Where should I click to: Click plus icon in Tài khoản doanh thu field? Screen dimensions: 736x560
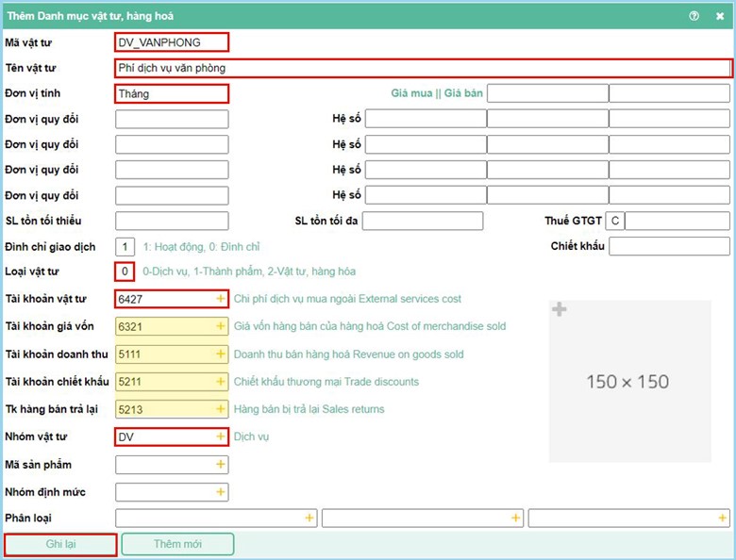point(221,354)
